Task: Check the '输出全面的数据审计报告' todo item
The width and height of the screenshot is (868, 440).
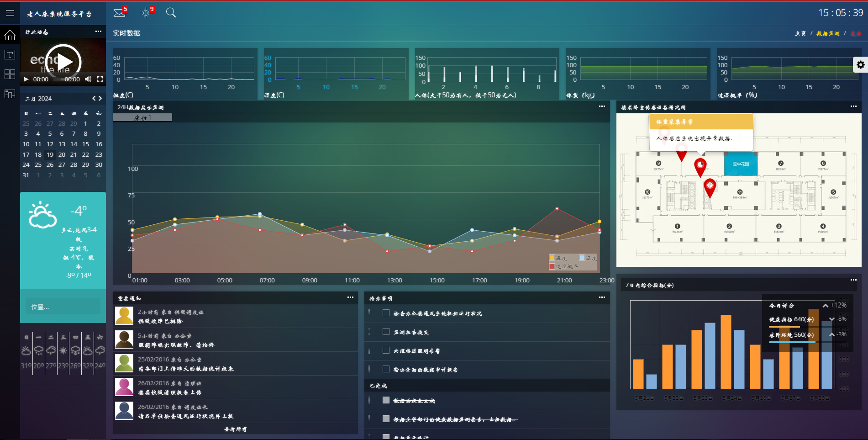Action: [x=386, y=369]
